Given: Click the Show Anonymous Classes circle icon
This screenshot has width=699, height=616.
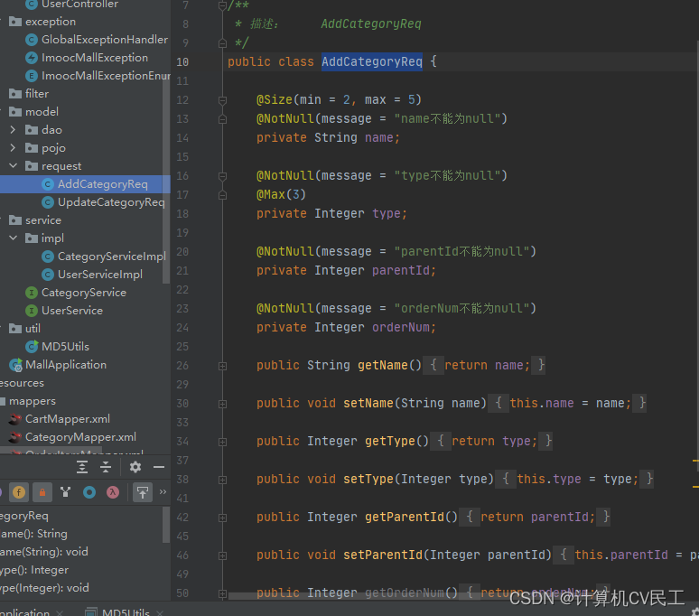Looking at the screenshot, I should click(x=89, y=492).
